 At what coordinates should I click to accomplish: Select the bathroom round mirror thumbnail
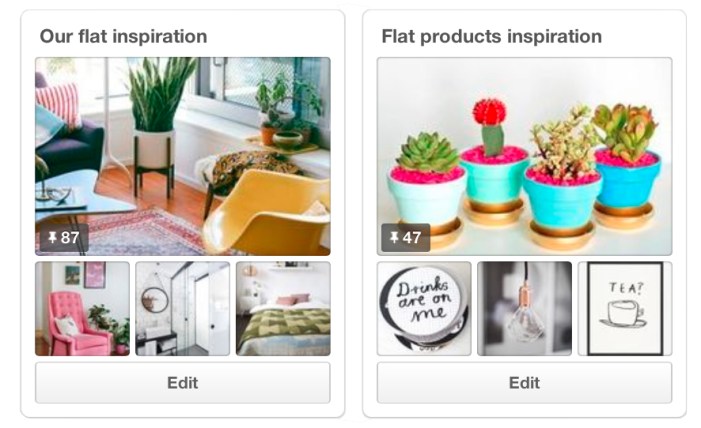[x=183, y=309]
